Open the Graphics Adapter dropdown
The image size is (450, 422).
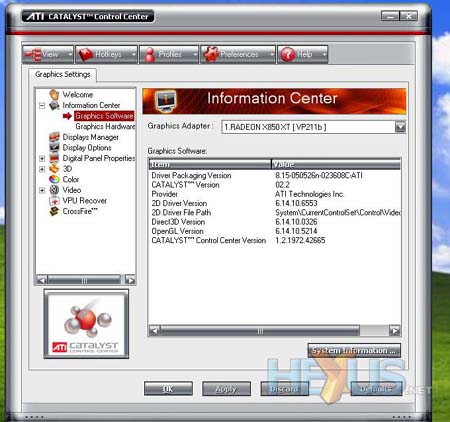[x=400, y=127]
